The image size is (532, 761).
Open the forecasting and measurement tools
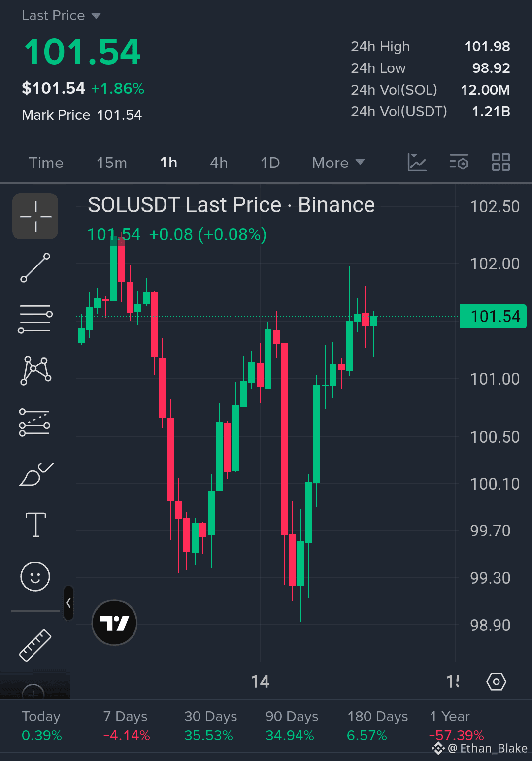tap(34, 423)
